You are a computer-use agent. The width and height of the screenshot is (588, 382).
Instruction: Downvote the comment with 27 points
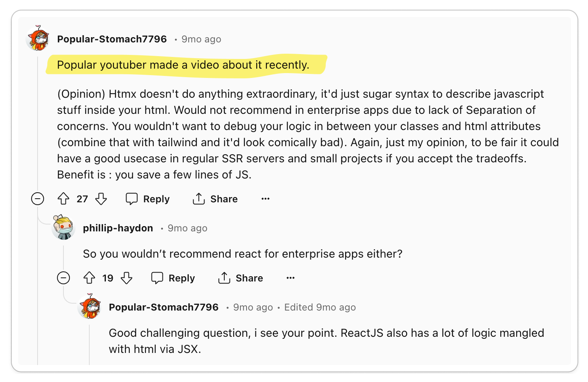pyautogui.click(x=101, y=199)
